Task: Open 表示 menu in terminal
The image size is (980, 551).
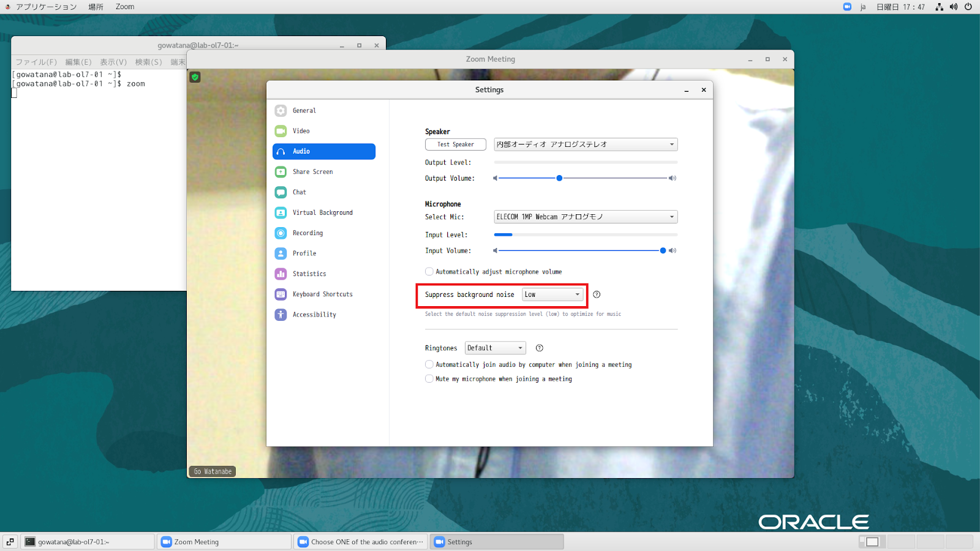Action: coord(113,62)
